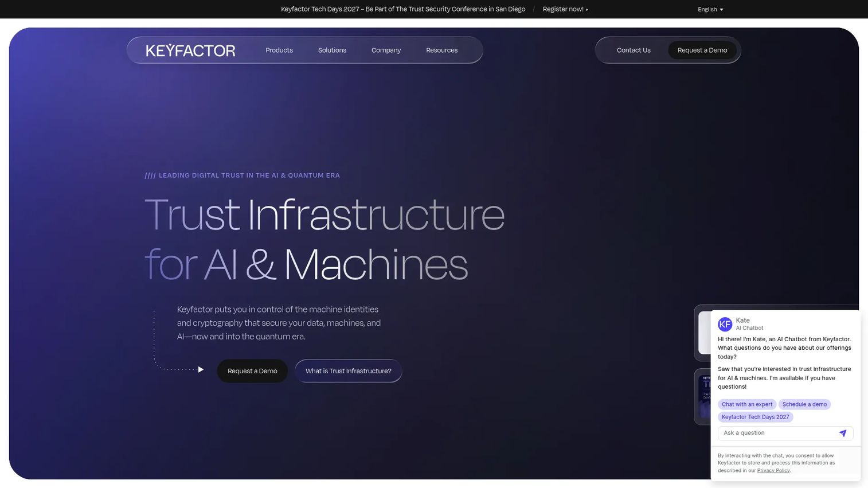Click the header Request a Demo button

pyautogui.click(x=702, y=50)
